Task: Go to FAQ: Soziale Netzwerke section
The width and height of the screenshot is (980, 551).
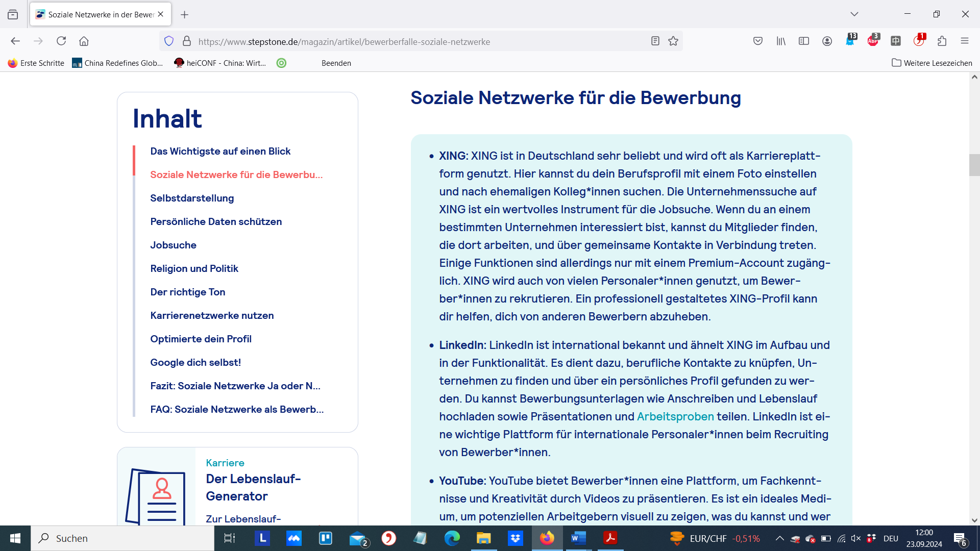Action: point(237,409)
